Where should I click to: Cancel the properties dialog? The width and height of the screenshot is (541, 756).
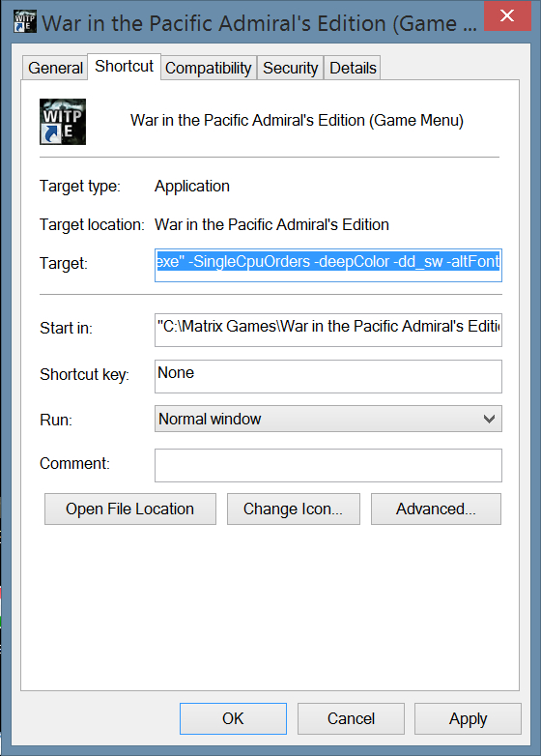tap(351, 718)
